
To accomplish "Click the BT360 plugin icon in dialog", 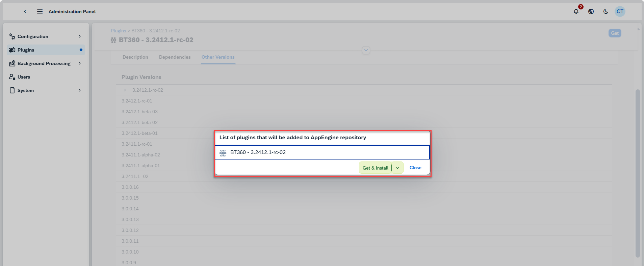I will [223, 153].
